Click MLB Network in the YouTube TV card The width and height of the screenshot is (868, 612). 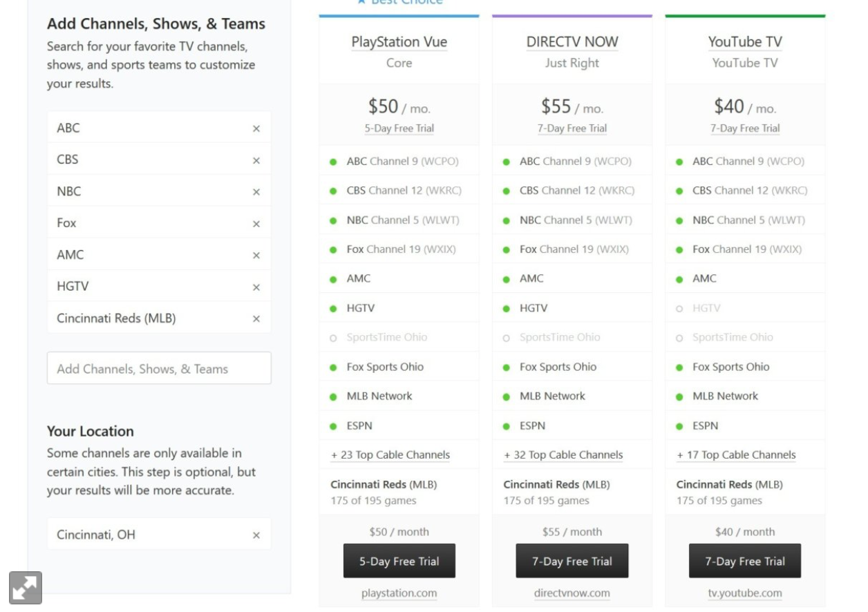pos(725,396)
